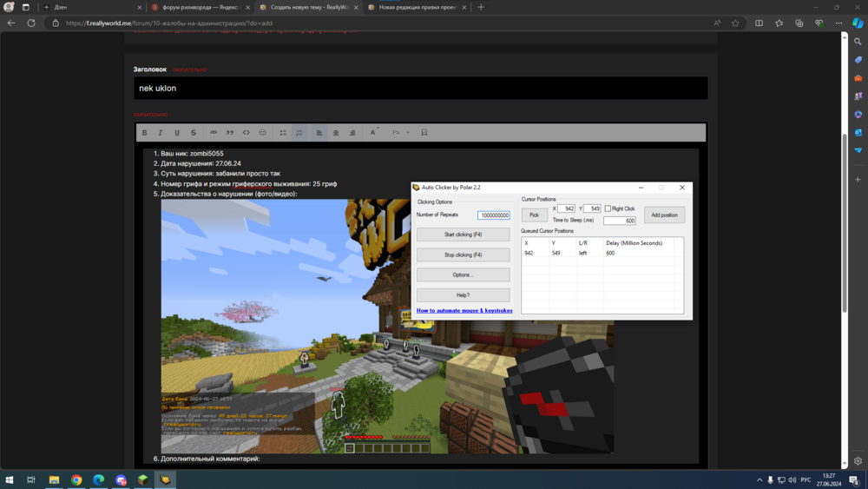Screen dimensions: 868x489
Task: Click the Number of Repeats field
Action: tap(494, 215)
